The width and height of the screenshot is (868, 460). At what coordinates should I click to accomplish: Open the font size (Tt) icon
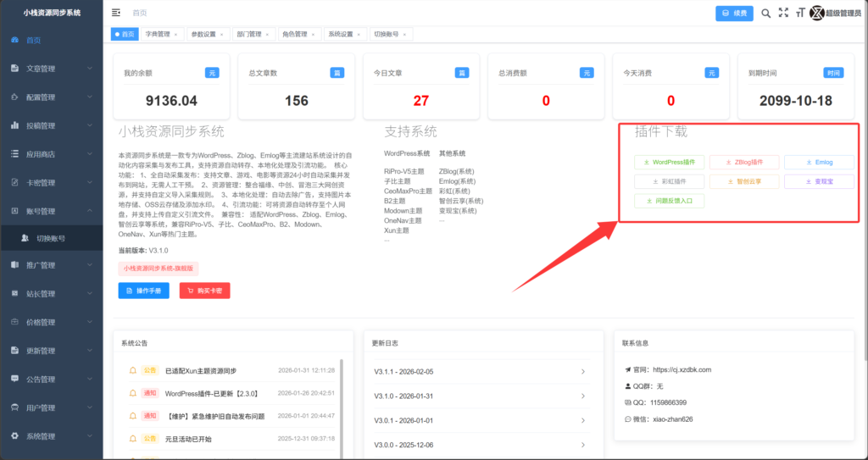[x=799, y=14]
